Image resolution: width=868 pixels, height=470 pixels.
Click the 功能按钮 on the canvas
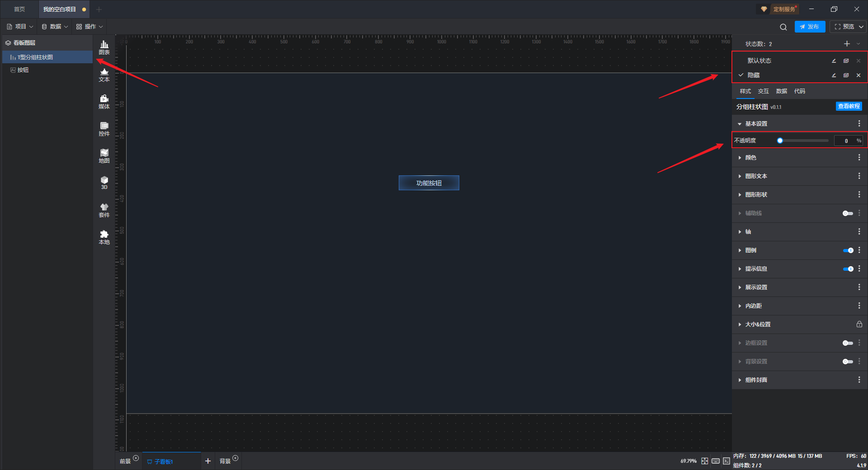click(429, 183)
